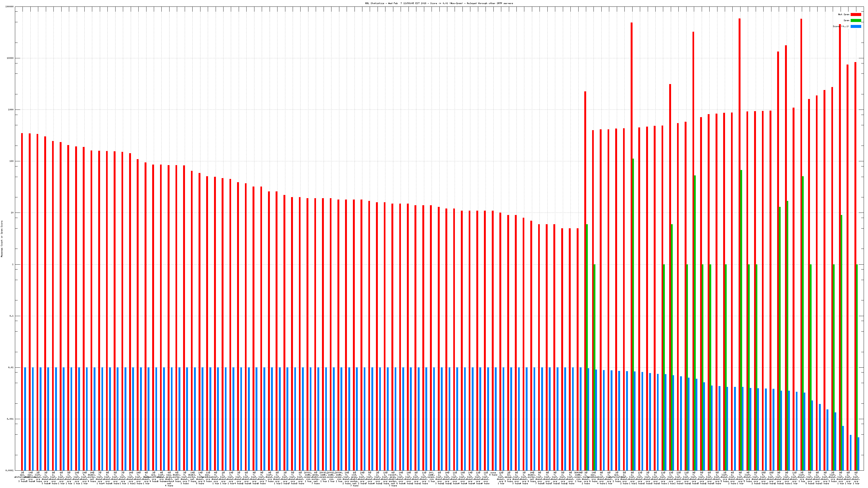
Task: Click the ips.whitelisted.org 3 hops x-axis label
Action: [23, 477]
